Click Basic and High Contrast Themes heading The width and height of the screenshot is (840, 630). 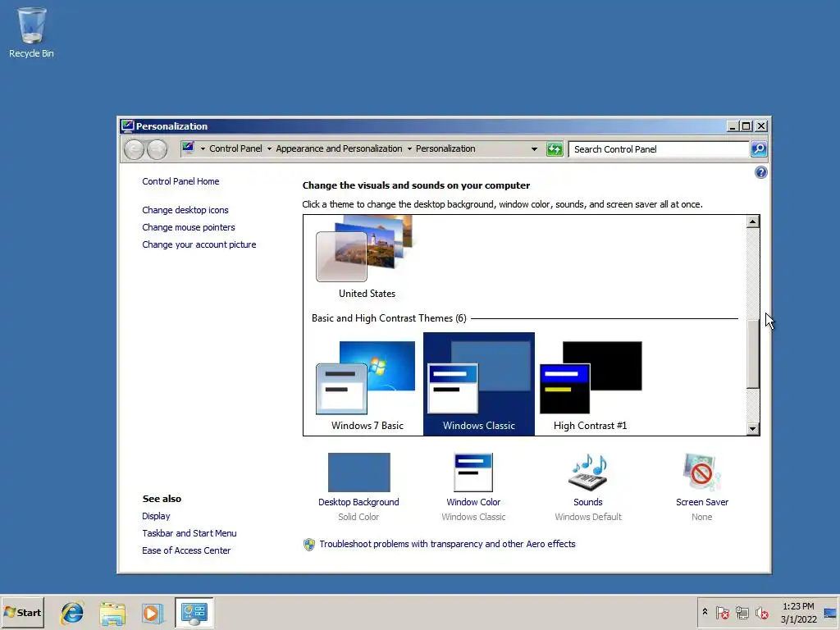[x=389, y=318]
